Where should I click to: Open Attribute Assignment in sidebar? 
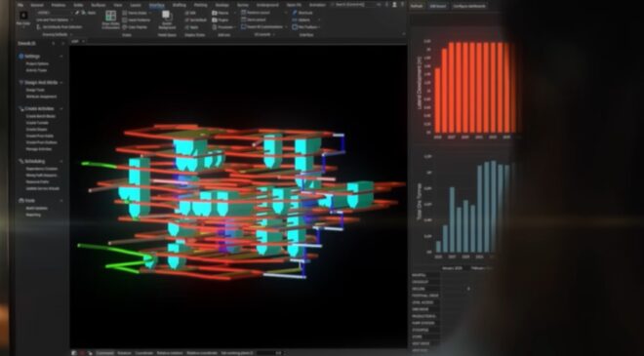pyautogui.click(x=42, y=97)
